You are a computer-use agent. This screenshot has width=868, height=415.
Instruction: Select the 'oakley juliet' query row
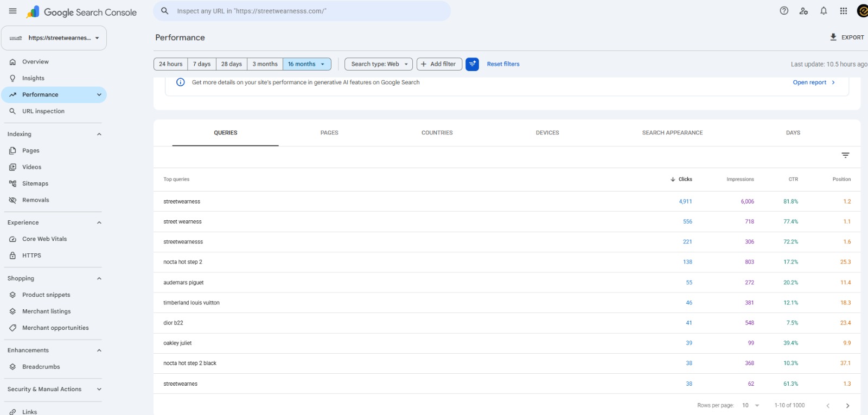coord(507,343)
